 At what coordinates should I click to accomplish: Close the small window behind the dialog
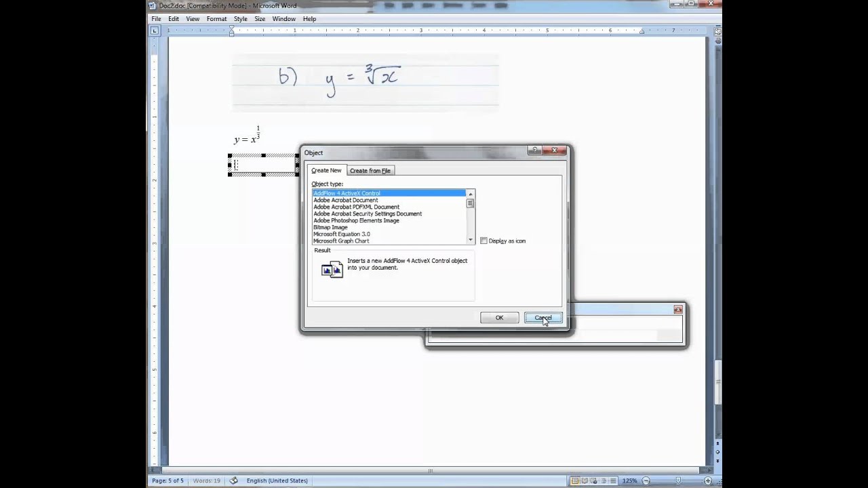click(x=677, y=309)
